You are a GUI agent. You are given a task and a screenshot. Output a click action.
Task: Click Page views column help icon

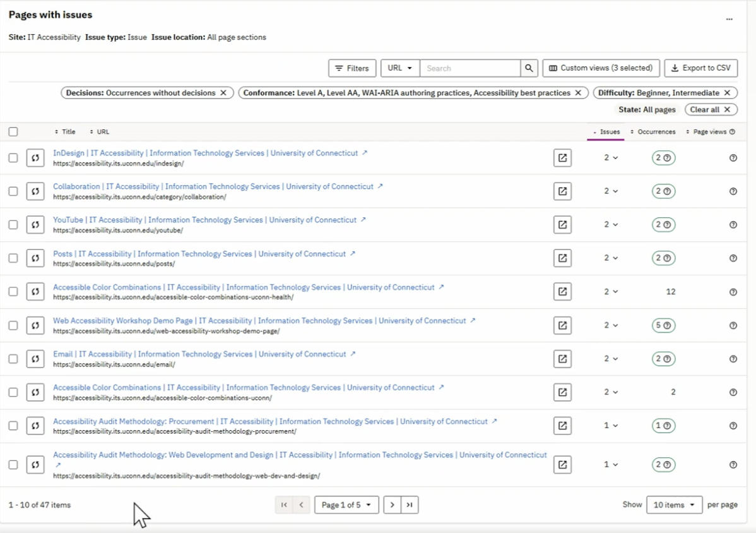pos(733,132)
